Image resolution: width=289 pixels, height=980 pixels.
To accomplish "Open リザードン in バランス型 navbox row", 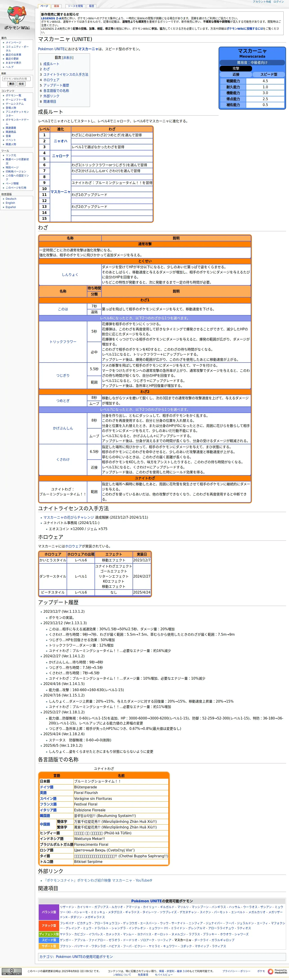I will (x=67, y=907).
